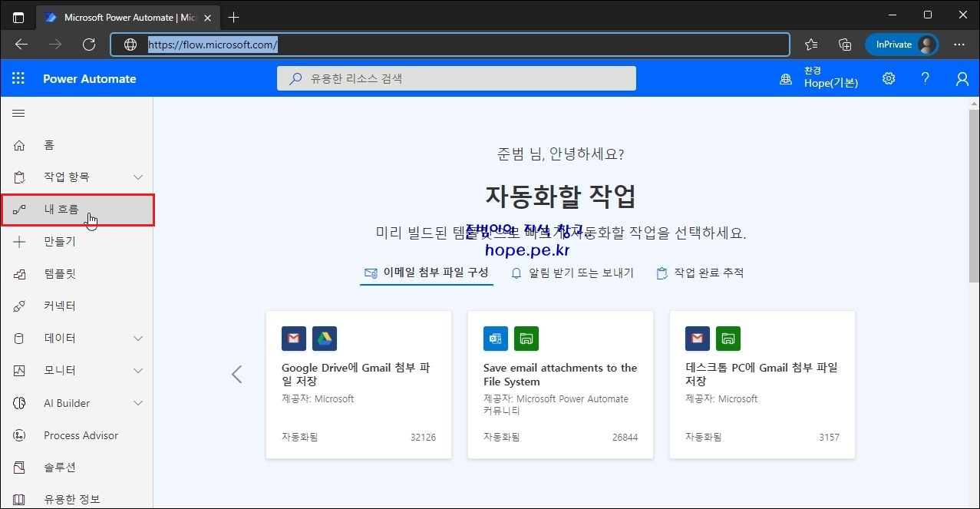Expand the AI Builder chevron

point(138,403)
